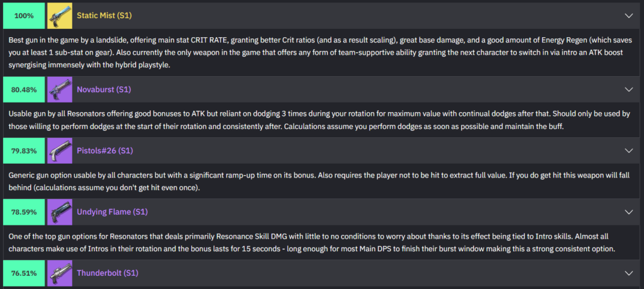Expand the Static Mist chevron
644x289 pixels.
628,15
